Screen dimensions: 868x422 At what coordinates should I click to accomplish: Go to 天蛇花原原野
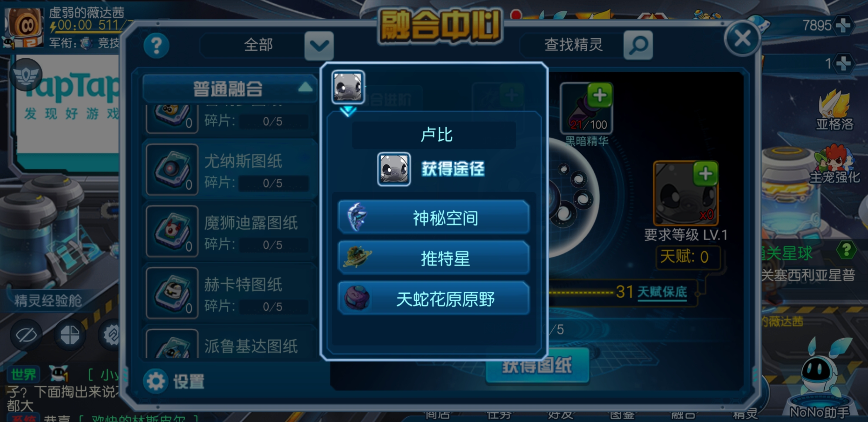click(433, 298)
